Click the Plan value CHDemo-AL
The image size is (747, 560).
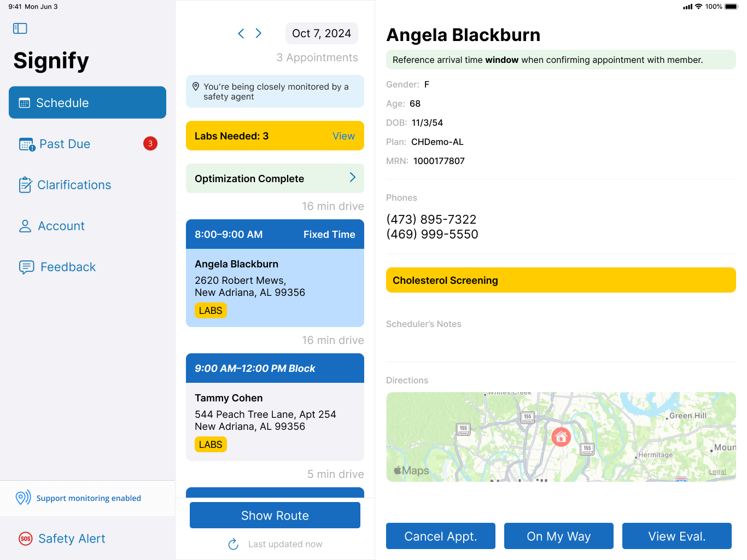pyautogui.click(x=437, y=142)
